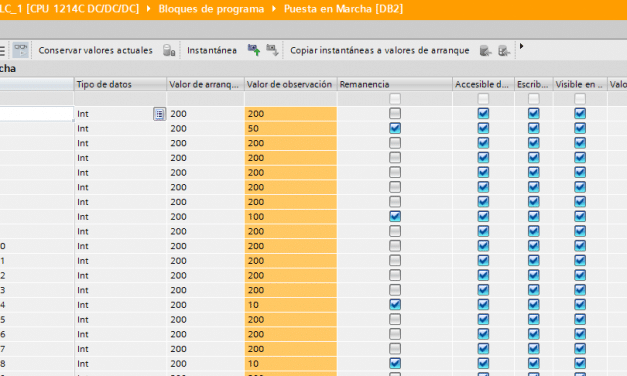The width and height of the screenshot is (627, 376).
Task: Click the Tipo de datos column header
Action: (x=120, y=84)
